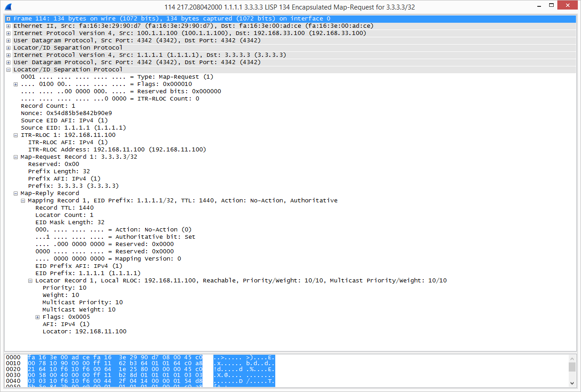This screenshot has height=392, width=581.
Task: Click hex dump row at offset 0020
Action: coord(140,369)
